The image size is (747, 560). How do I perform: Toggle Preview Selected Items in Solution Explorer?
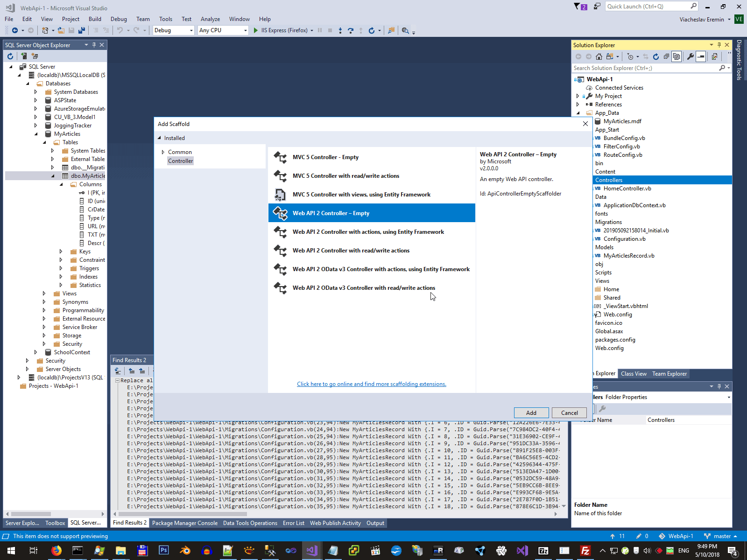coord(701,56)
